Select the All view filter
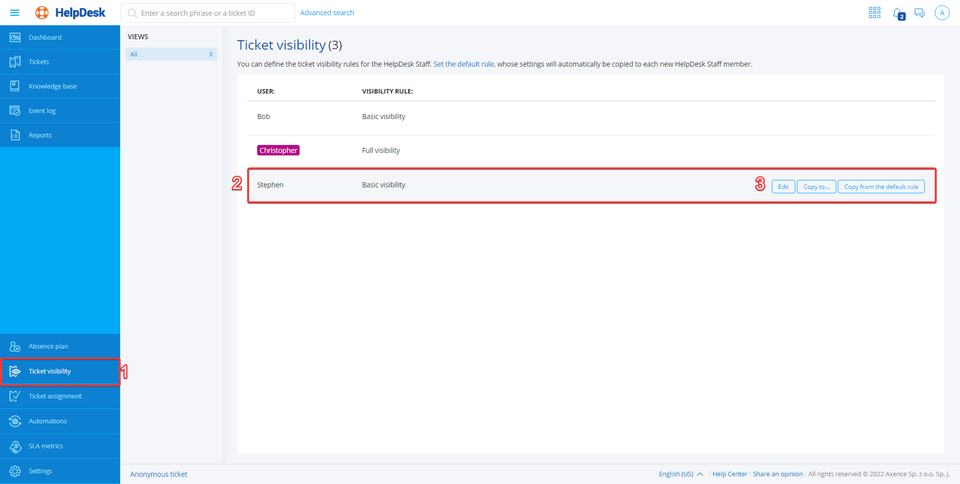The height and width of the screenshot is (484, 960). pos(170,54)
